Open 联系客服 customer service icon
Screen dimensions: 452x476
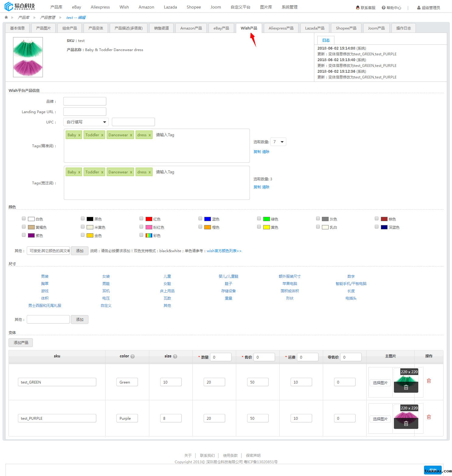358,8
